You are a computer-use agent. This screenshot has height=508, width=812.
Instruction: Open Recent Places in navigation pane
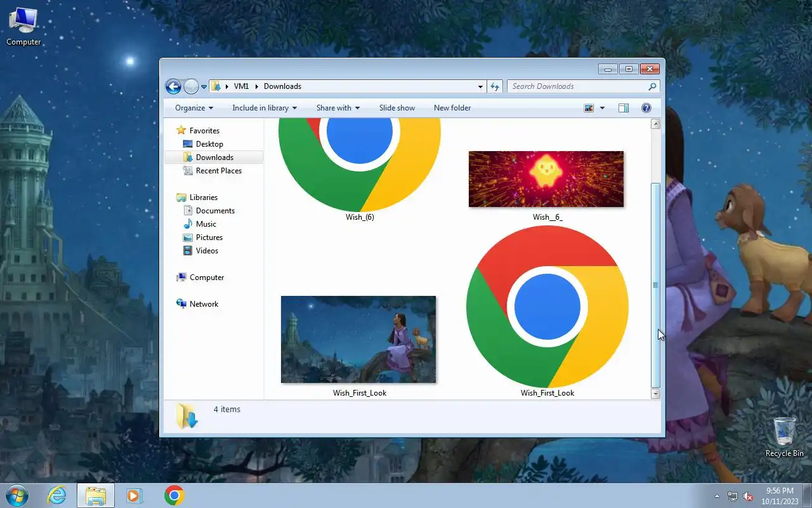[218, 171]
